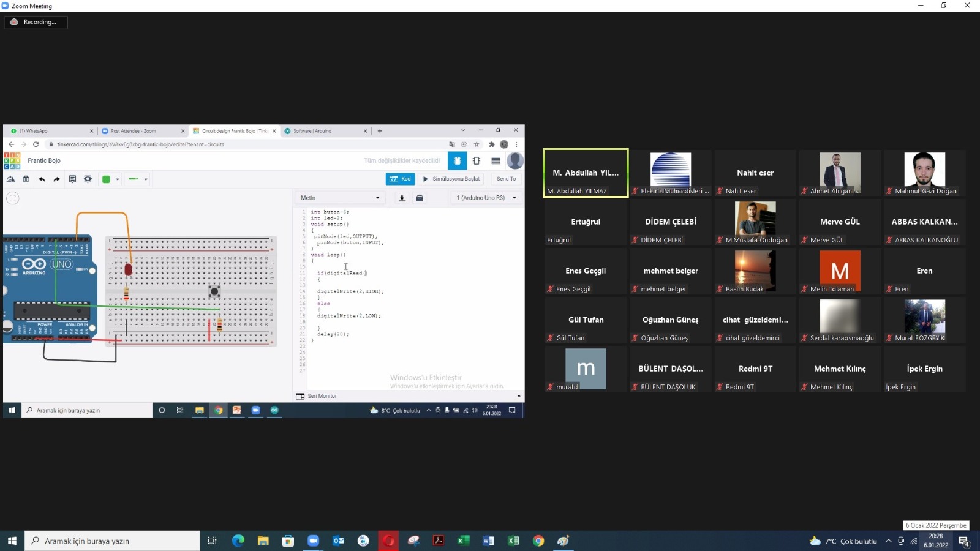
Task: Click the new tab plus button
Action: coord(380,131)
